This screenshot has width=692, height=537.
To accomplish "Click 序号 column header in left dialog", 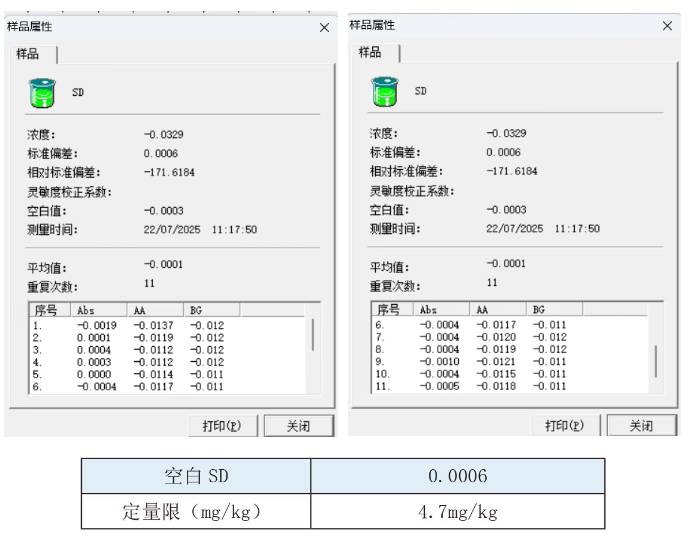I will pos(49,310).
